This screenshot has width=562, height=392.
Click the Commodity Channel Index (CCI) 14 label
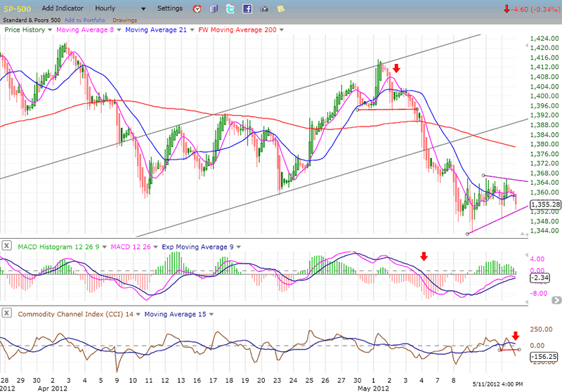[76, 314]
